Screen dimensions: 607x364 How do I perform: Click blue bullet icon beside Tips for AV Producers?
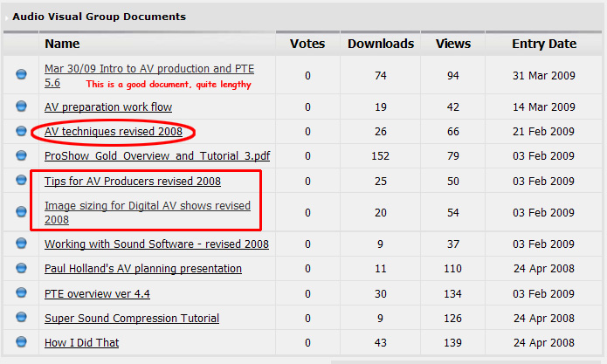pos(21,181)
